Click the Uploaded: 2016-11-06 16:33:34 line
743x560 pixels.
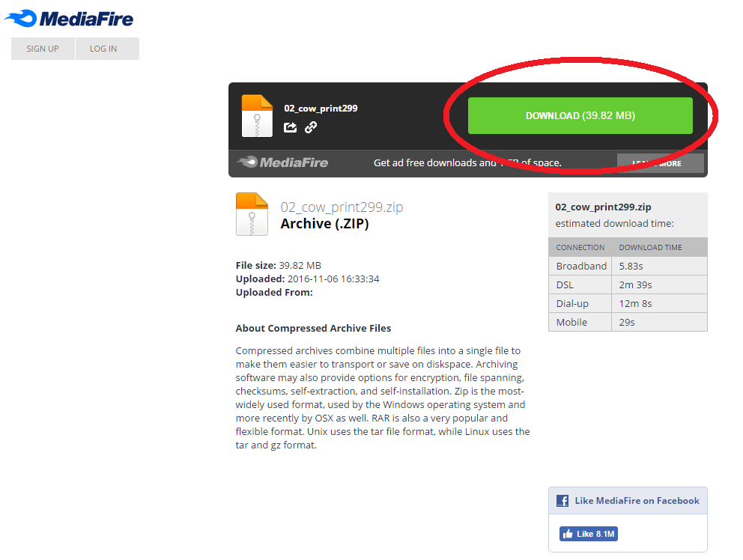tap(308, 279)
